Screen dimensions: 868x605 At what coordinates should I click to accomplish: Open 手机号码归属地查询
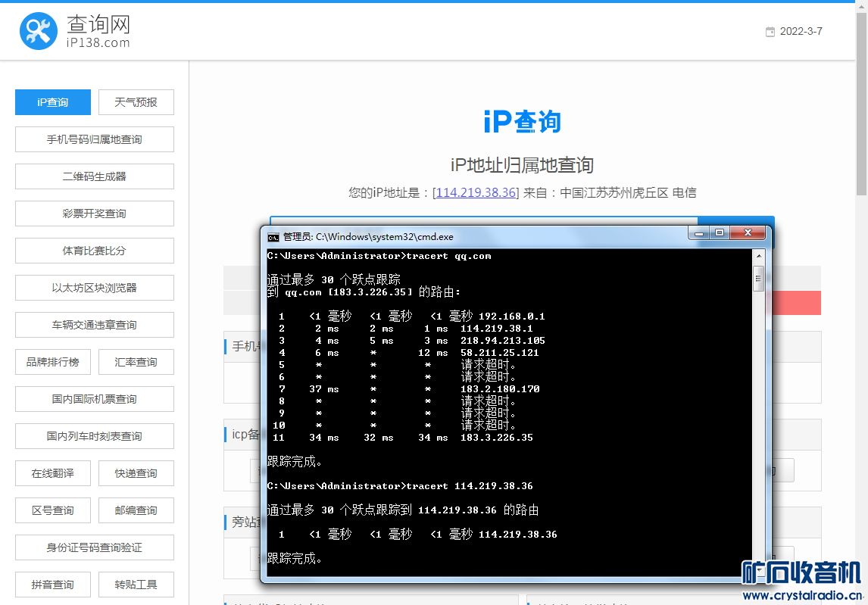[95, 139]
